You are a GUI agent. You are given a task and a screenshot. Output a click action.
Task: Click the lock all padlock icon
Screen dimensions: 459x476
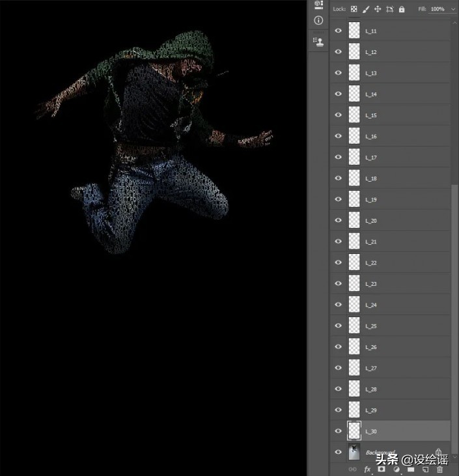402,9
